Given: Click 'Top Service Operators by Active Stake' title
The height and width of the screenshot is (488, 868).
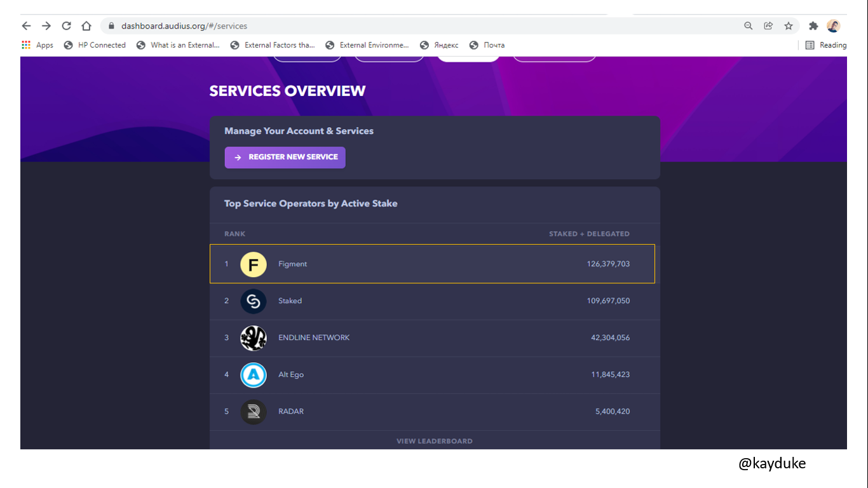Looking at the screenshot, I should point(311,203).
